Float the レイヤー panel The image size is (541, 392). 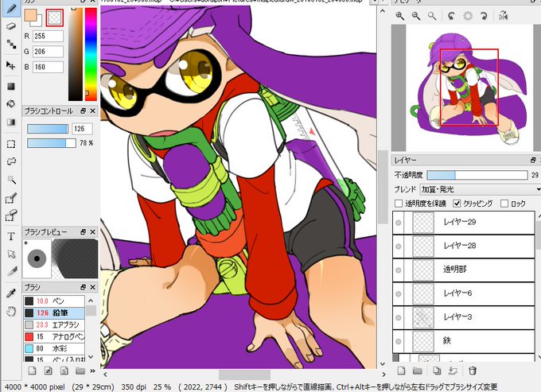(533, 161)
